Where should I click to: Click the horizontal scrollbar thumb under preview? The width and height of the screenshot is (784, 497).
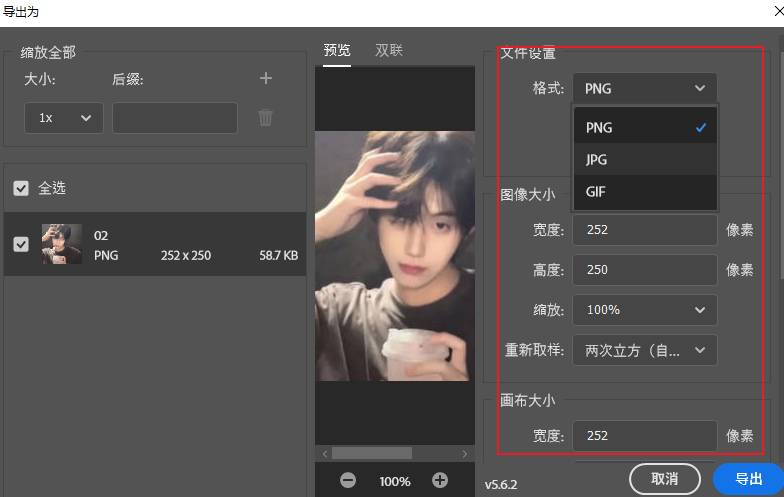pyautogui.click(x=372, y=454)
